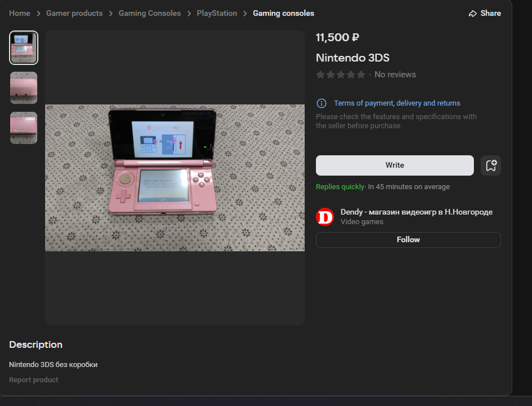Open PlayStation breadcrumb

click(x=217, y=13)
